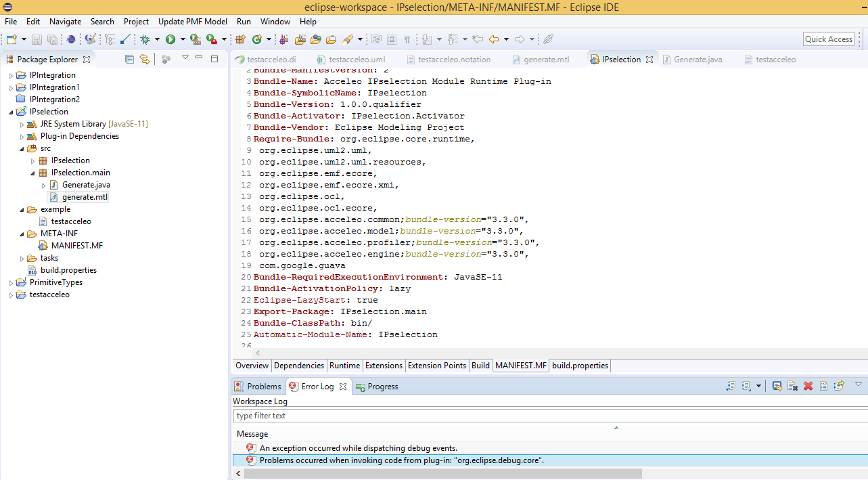Open the File menu
This screenshot has width=868, height=480.
[x=11, y=22]
